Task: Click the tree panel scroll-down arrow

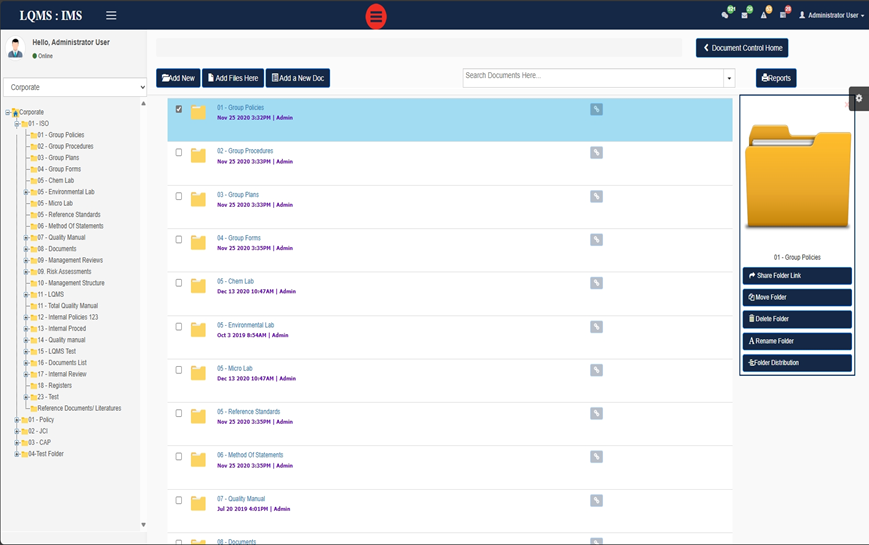Action: 143,524
